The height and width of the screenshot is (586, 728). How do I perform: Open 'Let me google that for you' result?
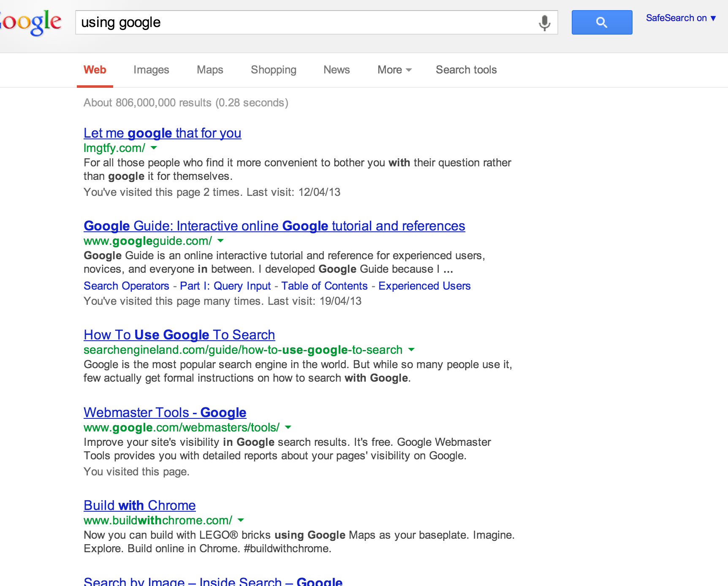(162, 133)
